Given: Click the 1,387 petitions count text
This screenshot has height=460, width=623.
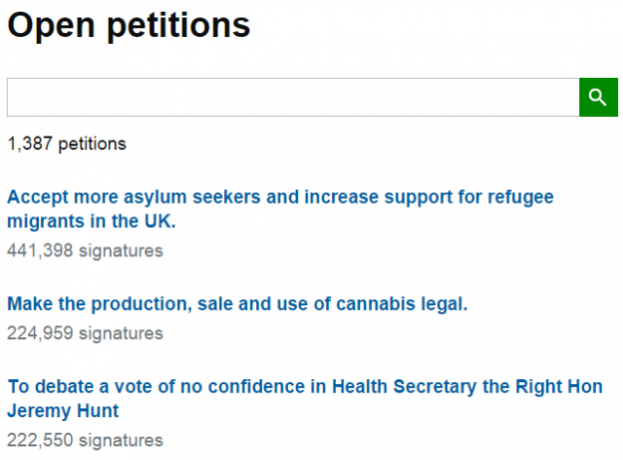Looking at the screenshot, I should coord(67,144).
